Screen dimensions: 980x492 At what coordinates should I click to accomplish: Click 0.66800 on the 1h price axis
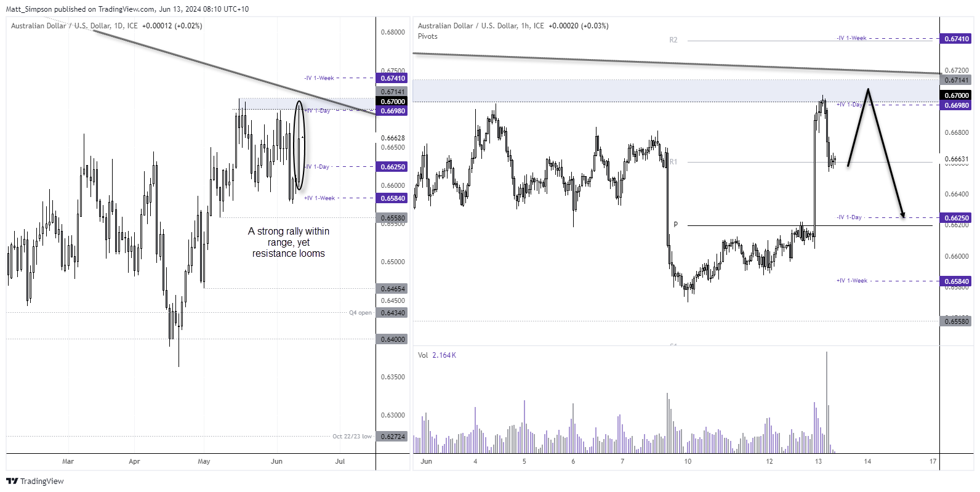pyautogui.click(x=957, y=132)
